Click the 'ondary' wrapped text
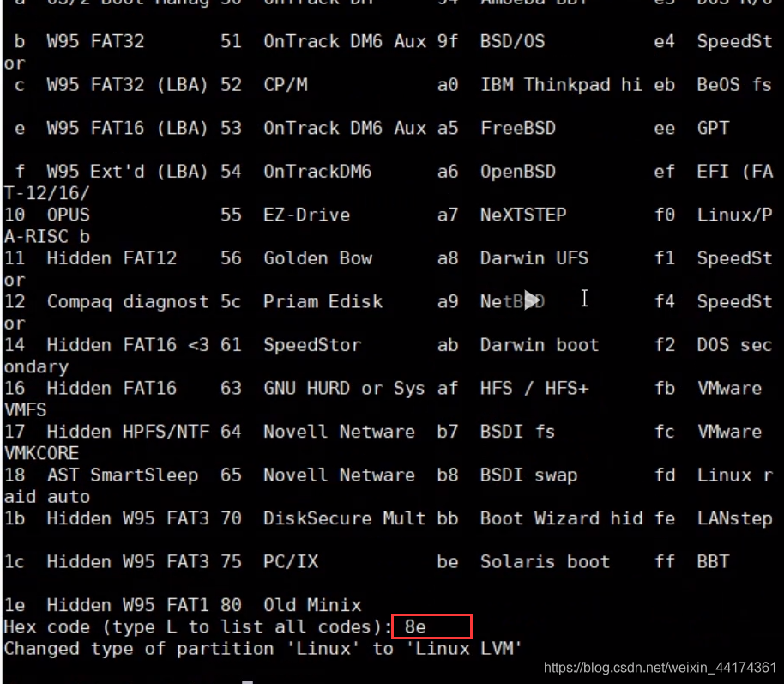This screenshot has width=784, height=684. [x=36, y=367]
